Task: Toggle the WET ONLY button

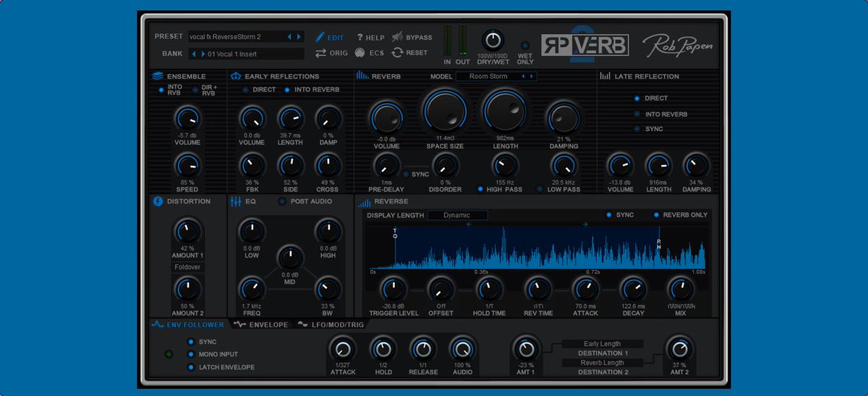Action: click(x=525, y=45)
